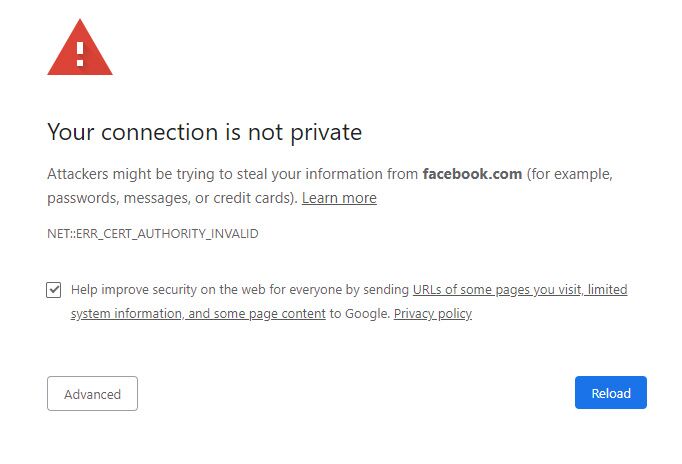The height and width of the screenshot is (464, 682).
Task: Click the red warning triangle icon
Action: pos(80,50)
